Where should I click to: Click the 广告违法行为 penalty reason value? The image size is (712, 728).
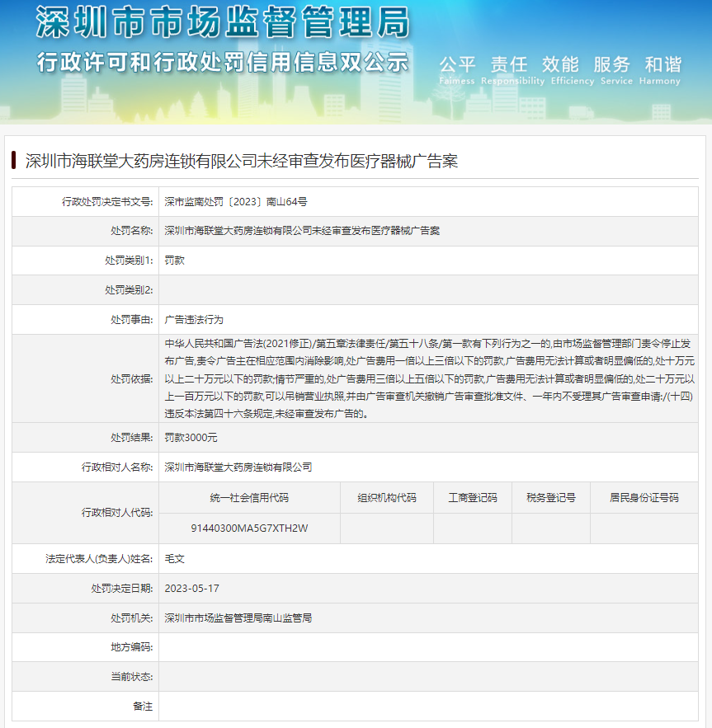click(194, 319)
